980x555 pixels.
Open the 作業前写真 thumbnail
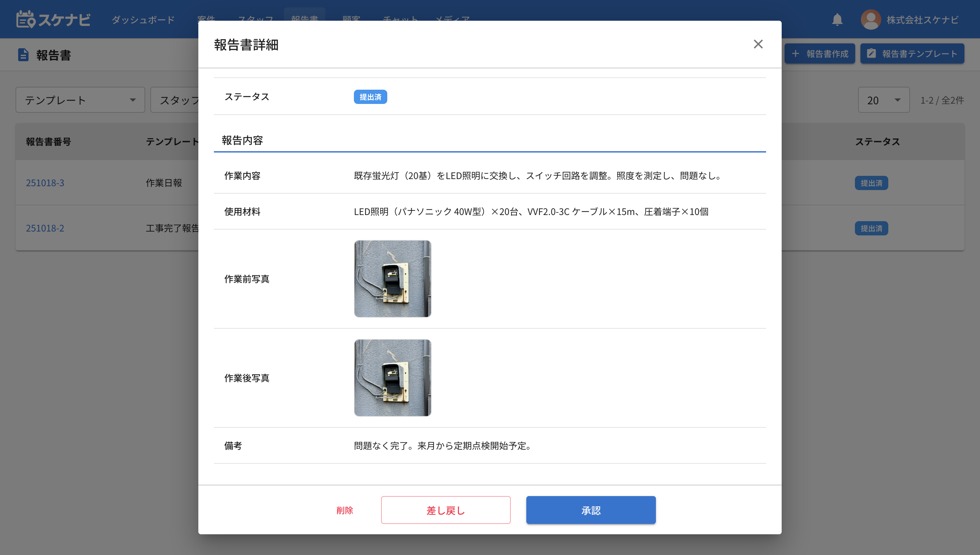[x=392, y=279]
